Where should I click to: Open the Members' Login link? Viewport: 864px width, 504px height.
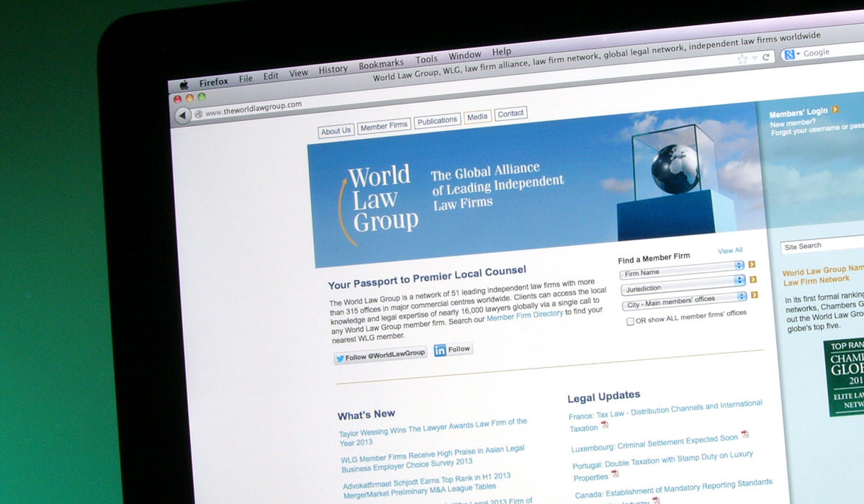(798, 113)
